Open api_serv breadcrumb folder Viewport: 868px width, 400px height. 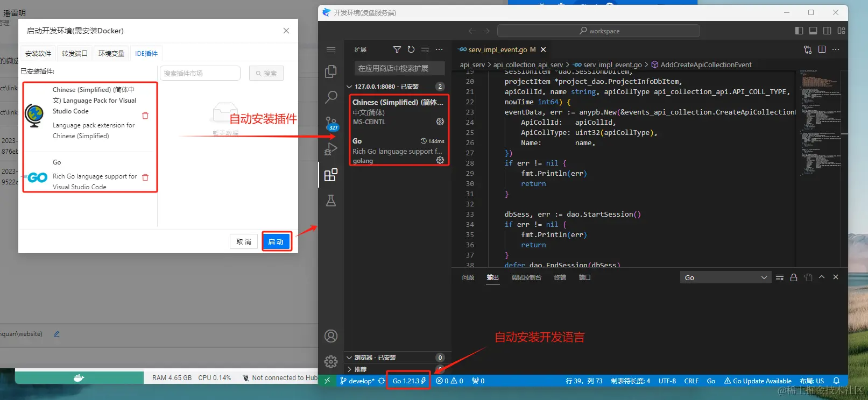pos(472,65)
